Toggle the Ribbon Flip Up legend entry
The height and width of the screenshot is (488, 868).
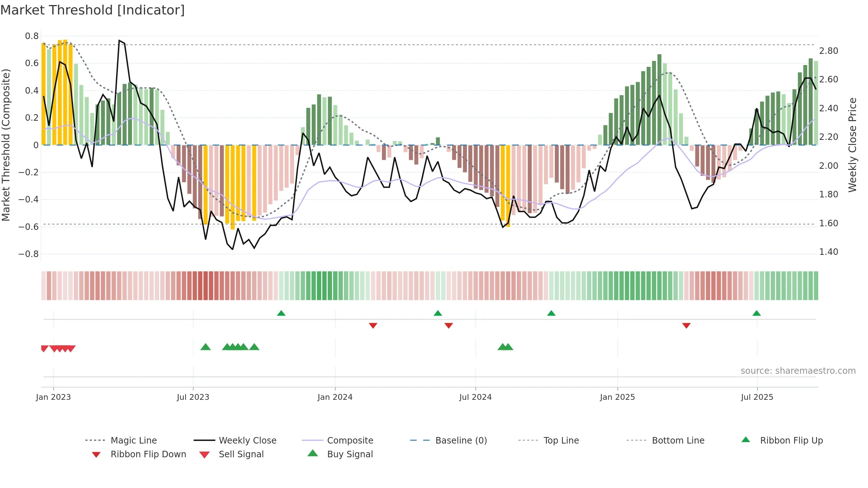[x=782, y=440]
